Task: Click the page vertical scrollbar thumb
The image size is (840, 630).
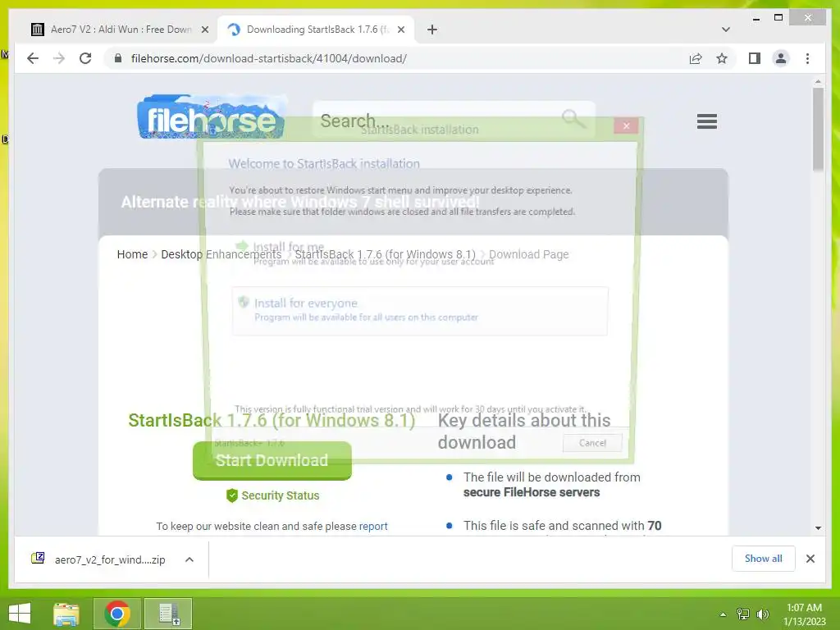Action: point(818,130)
